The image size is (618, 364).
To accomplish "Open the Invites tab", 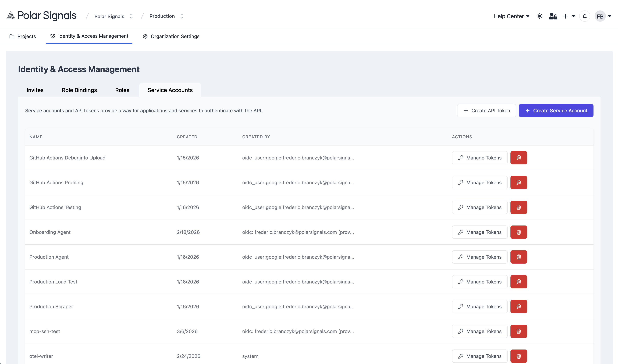I will tap(35, 90).
